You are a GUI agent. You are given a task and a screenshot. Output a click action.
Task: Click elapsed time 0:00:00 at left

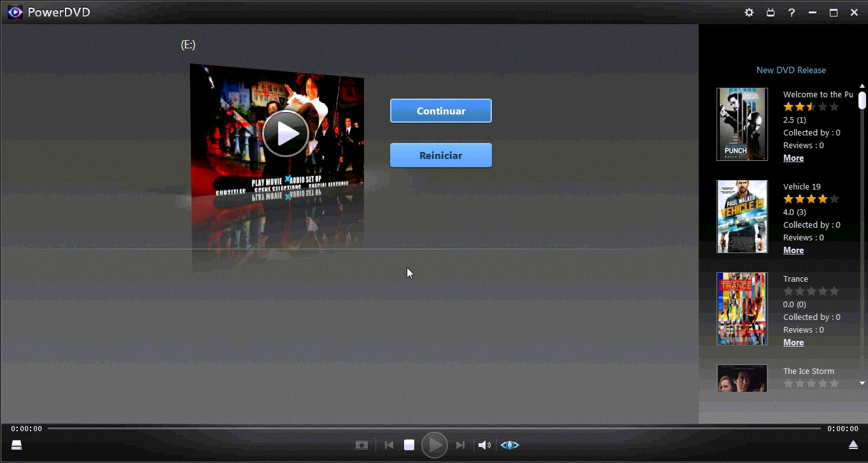point(27,429)
